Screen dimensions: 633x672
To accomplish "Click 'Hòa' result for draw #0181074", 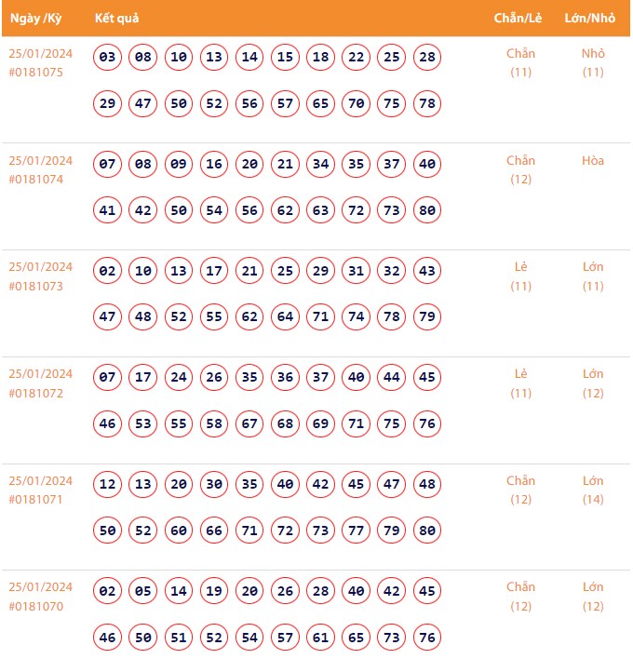I will (593, 161).
